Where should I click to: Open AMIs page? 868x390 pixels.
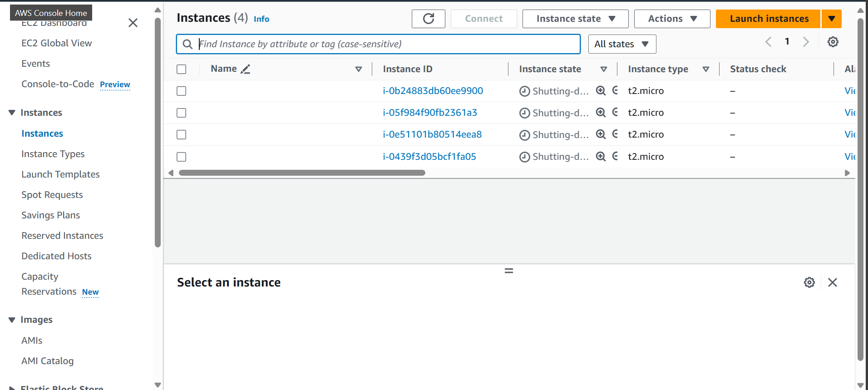[x=32, y=341]
